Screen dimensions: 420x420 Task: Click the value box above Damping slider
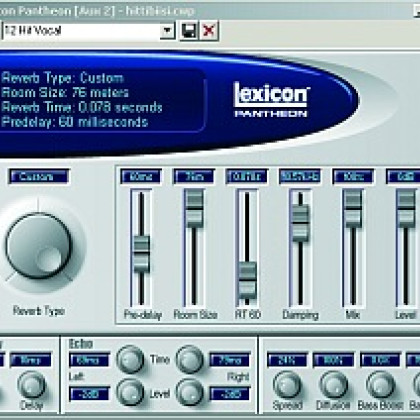pyautogui.click(x=300, y=176)
